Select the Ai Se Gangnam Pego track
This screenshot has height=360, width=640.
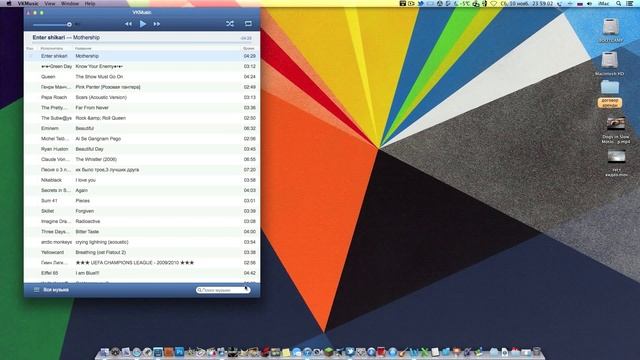[142, 139]
